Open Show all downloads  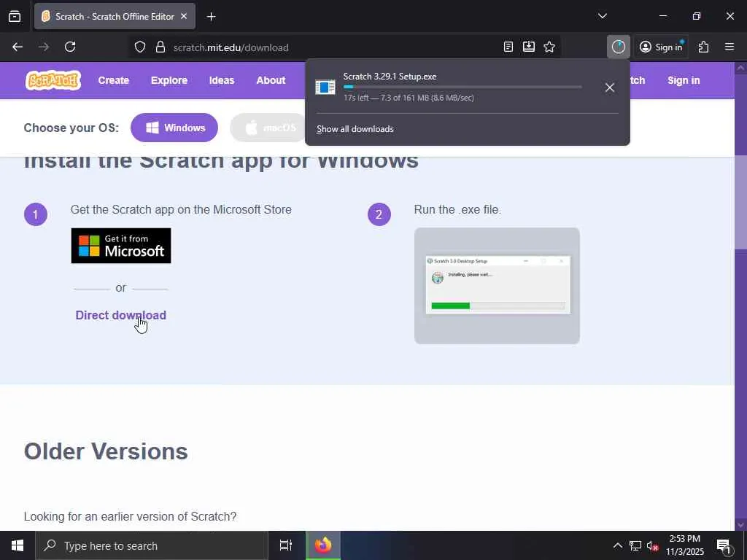coord(355,129)
